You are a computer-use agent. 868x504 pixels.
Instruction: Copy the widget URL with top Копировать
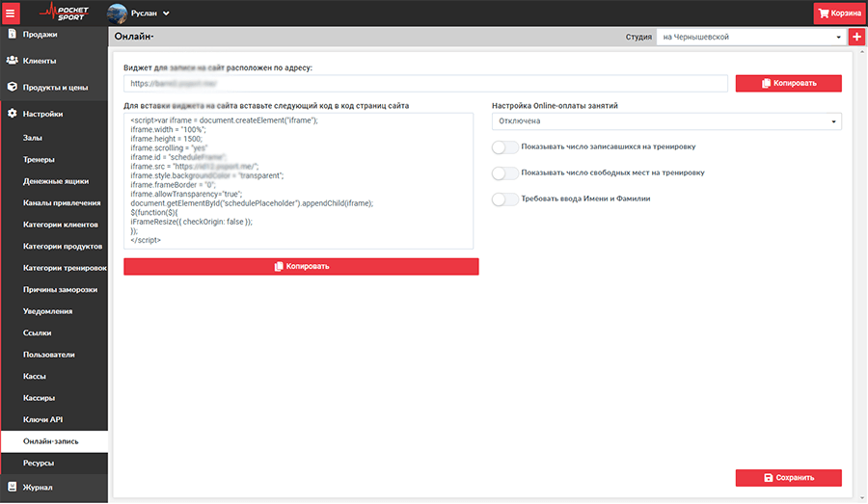click(788, 83)
